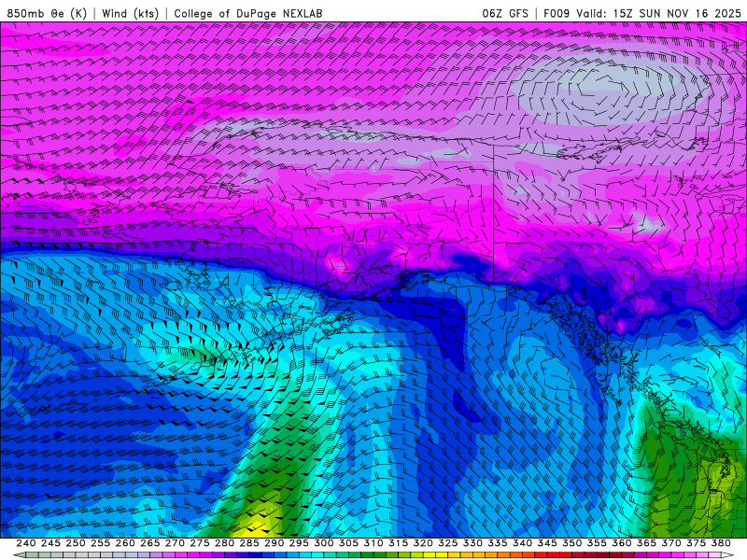Click the 365 value on color scale
Screen dimensions: 747x560
pyautogui.click(x=646, y=543)
